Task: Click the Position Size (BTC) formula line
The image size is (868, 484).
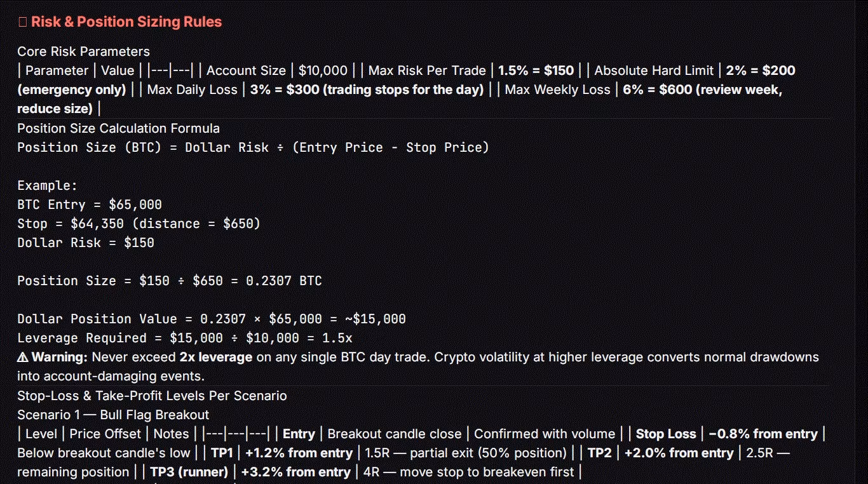Action: (253, 147)
